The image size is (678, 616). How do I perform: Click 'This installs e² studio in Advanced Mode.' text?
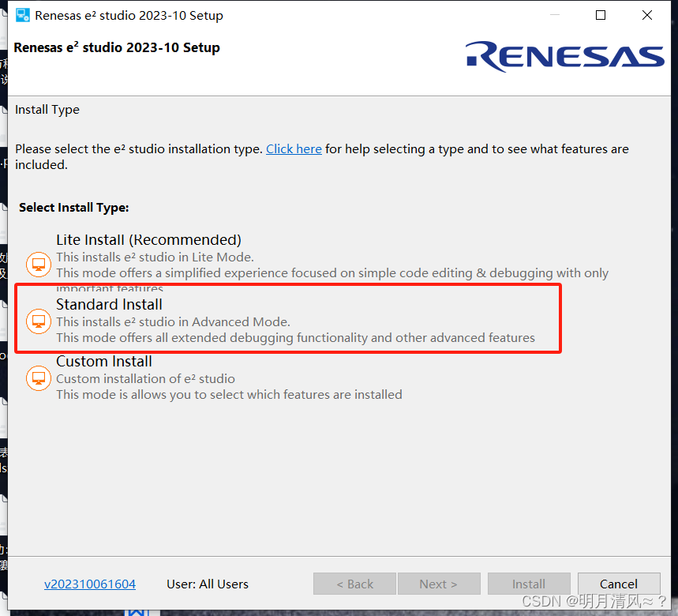coord(173,322)
